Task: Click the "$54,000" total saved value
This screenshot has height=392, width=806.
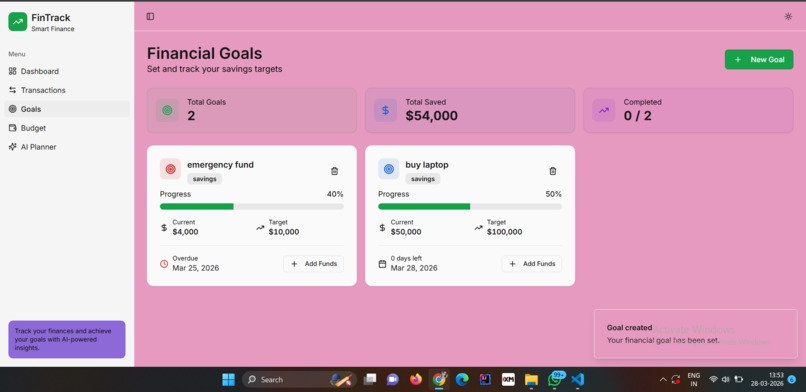Action: point(431,116)
